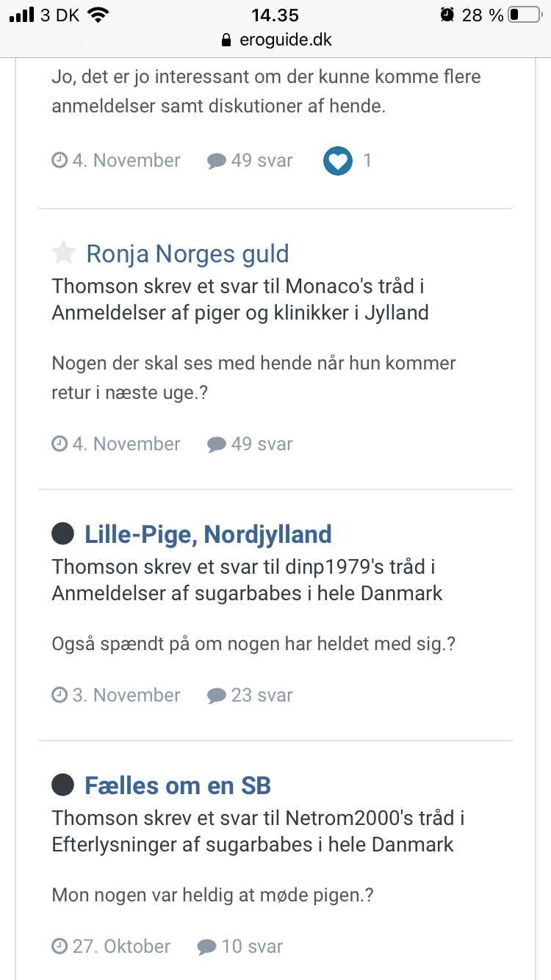Open the Ronja Norges guld thread

187,254
